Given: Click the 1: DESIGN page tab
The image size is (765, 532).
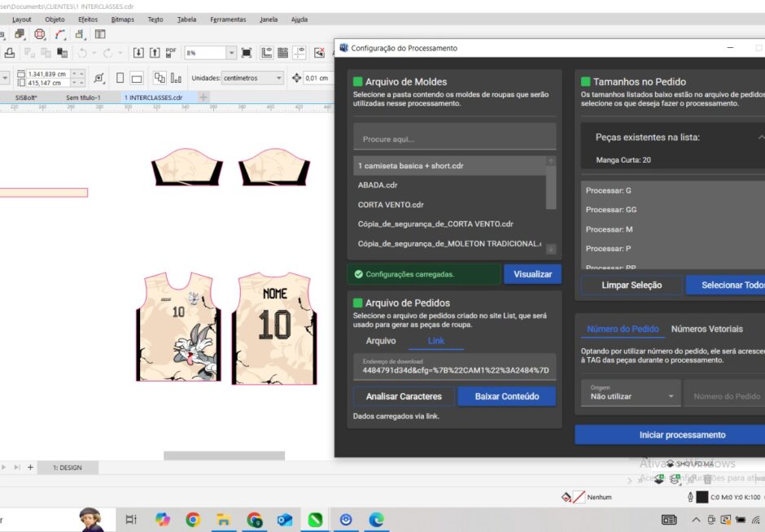Looking at the screenshot, I should click(x=68, y=468).
